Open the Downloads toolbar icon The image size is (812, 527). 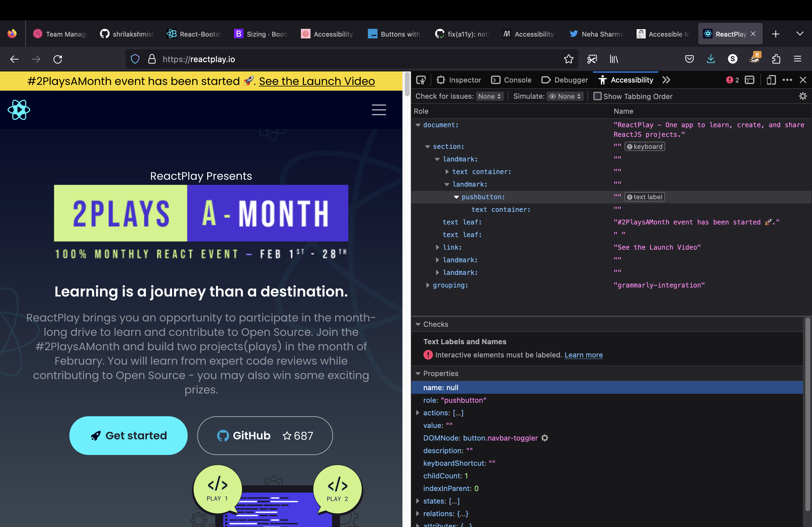point(711,59)
